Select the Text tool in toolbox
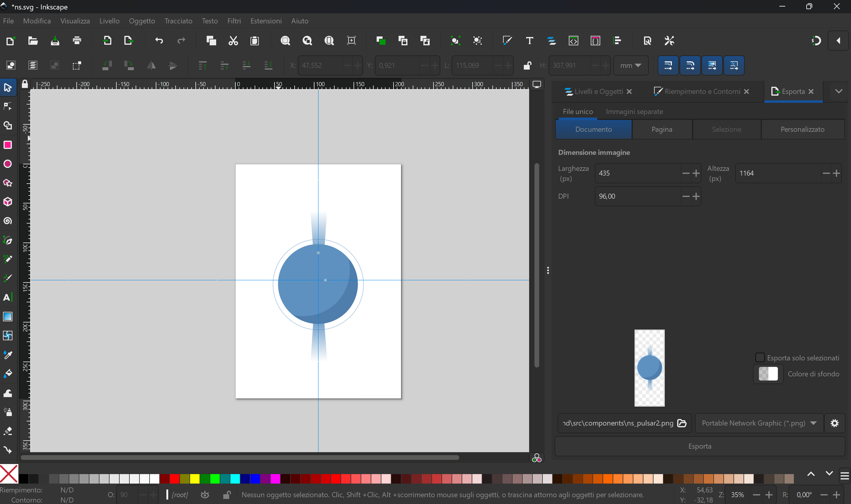The width and height of the screenshot is (851, 504). point(7,298)
